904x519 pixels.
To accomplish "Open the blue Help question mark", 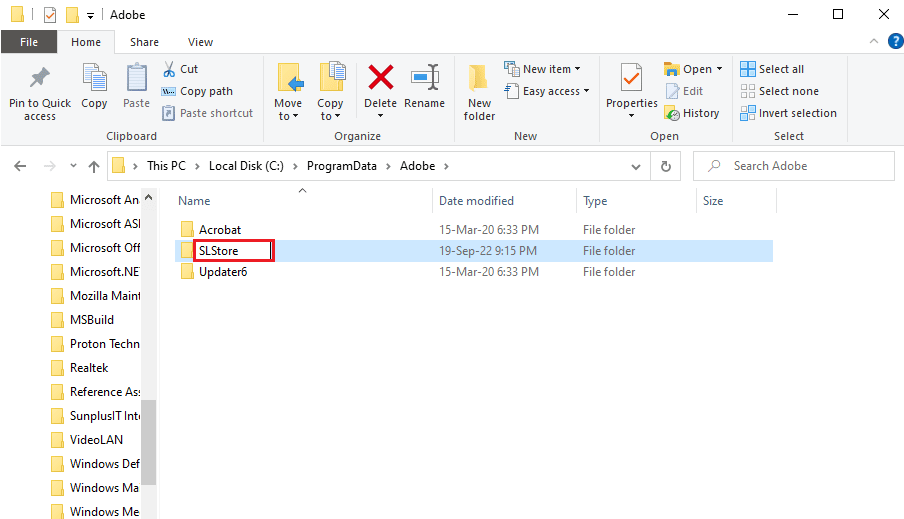I will pos(895,42).
